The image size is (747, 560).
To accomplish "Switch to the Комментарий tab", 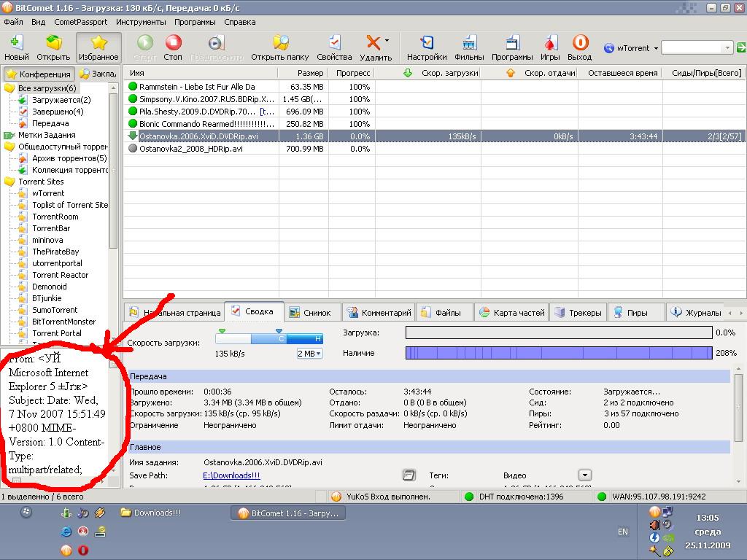I will tap(379, 312).
